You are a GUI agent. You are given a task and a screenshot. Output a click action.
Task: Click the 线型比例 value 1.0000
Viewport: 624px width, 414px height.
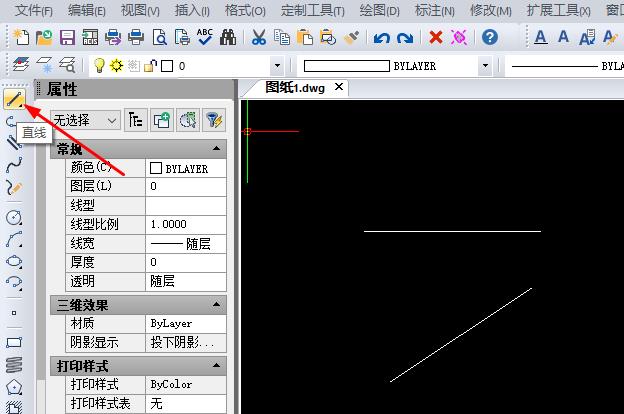[x=186, y=224]
